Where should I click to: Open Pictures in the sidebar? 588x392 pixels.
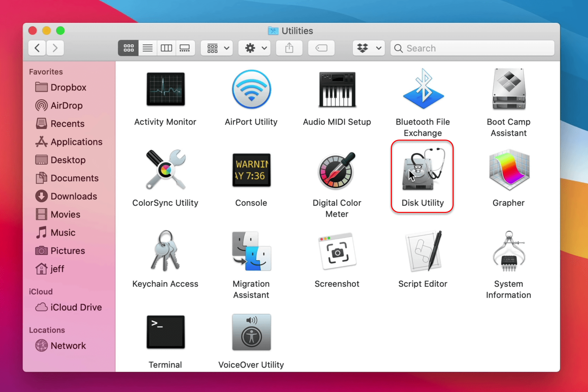point(60,251)
